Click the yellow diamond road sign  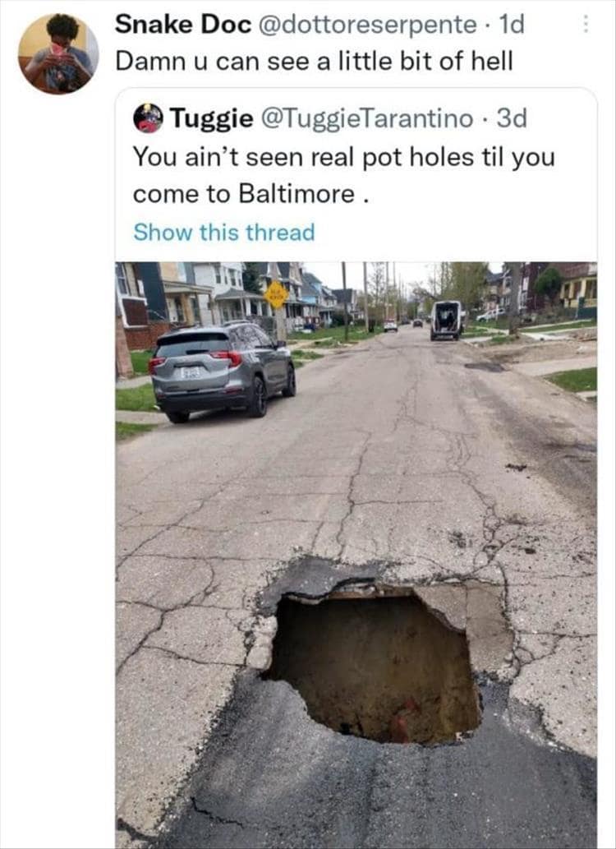276,295
